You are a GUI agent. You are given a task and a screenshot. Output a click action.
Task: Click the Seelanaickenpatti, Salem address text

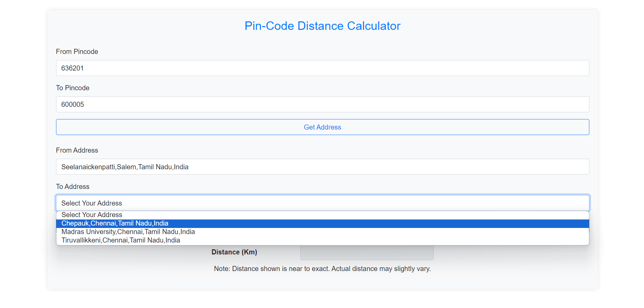click(125, 167)
